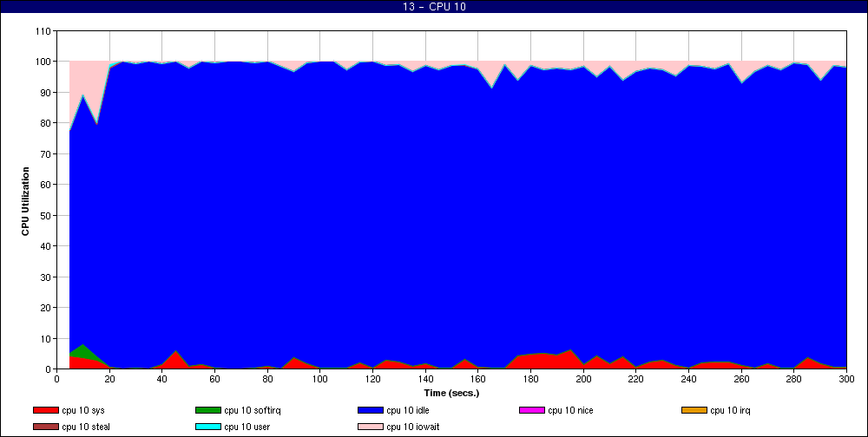Click the red sys spike near 45 seconds
This screenshot has height=437, width=868.
(x=175, y=358)
